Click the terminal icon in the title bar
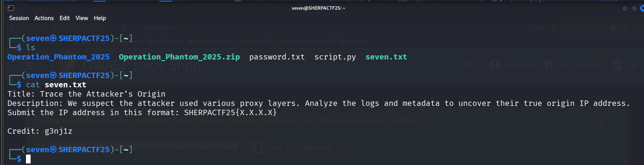The width and height of the screenshot is (644, 165). [x=11, y=8]
